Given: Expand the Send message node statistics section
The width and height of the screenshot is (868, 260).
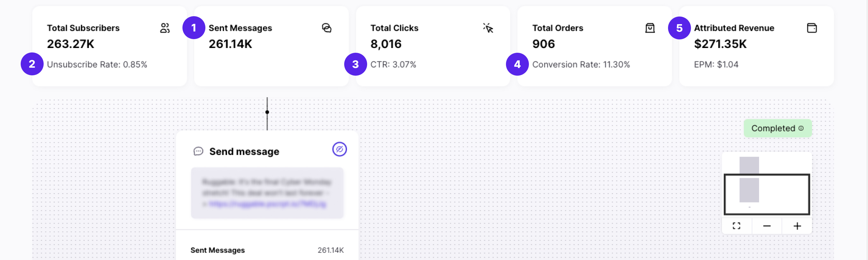Looking at the screenshot, I should pyautogui.click(x=267, y=250).
